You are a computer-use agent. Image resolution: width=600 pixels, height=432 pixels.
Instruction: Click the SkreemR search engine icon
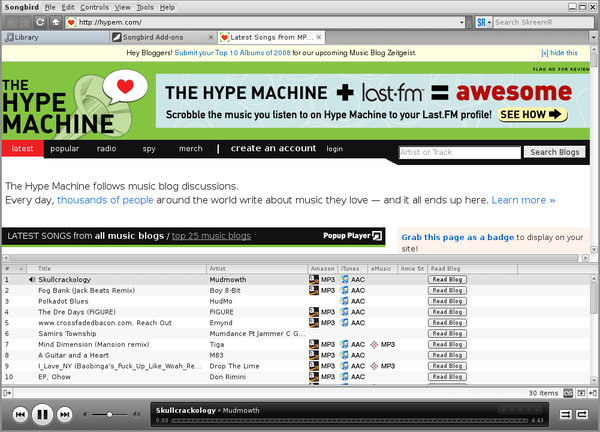(481, 23)
